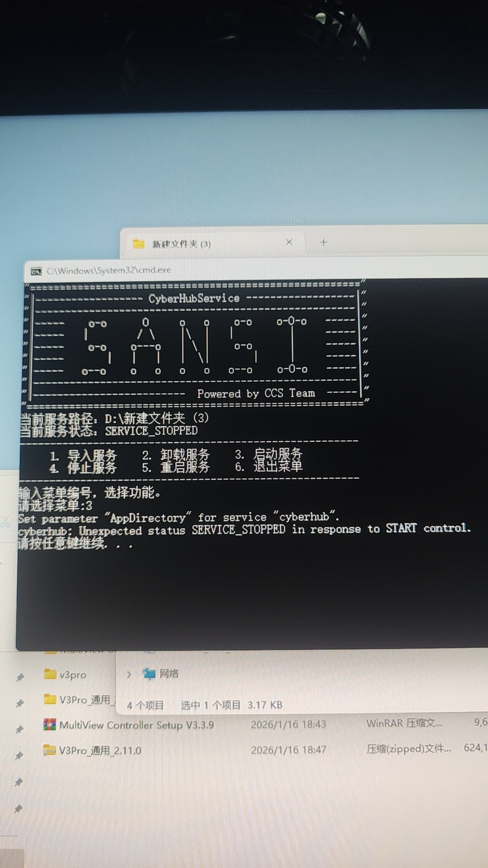
Task: Click the cmd.exe icon in title bar
Action: coord(36,271)
